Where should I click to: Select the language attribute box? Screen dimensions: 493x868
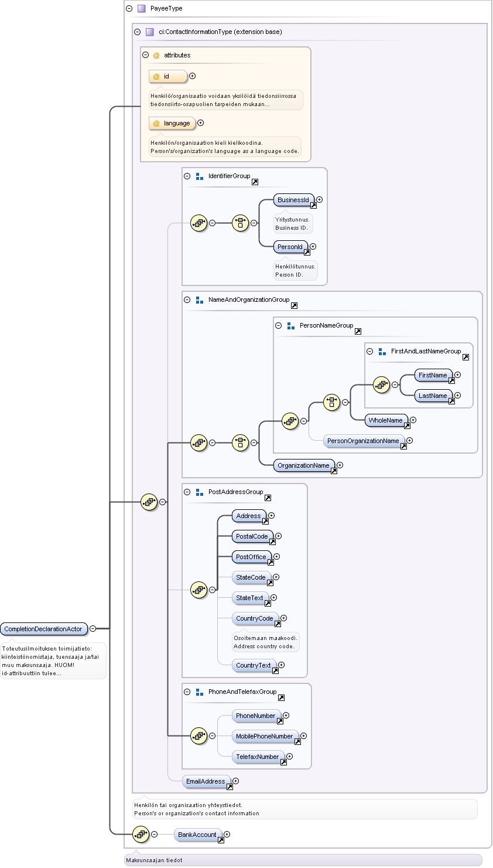[172, 123]
